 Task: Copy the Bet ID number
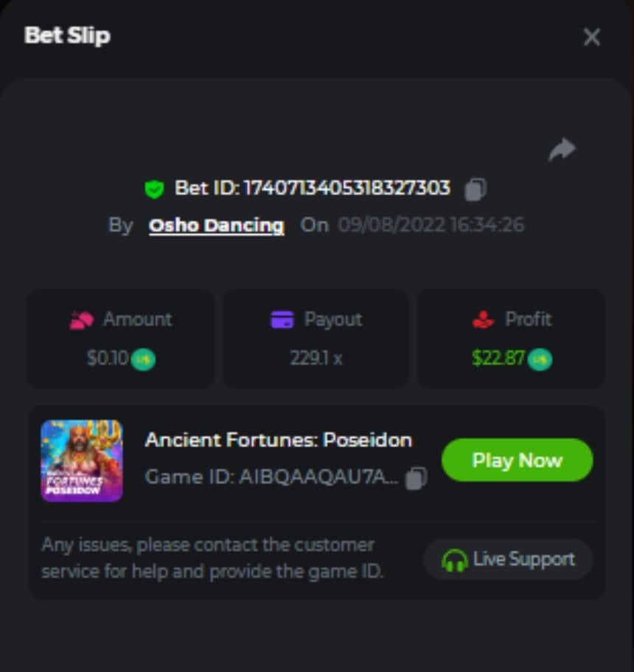pos(475,189)
